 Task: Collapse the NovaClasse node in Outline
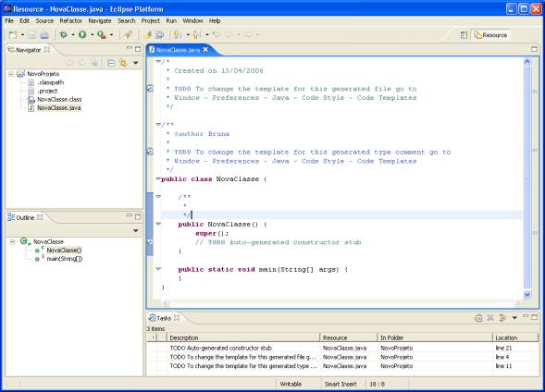point(12,241)
